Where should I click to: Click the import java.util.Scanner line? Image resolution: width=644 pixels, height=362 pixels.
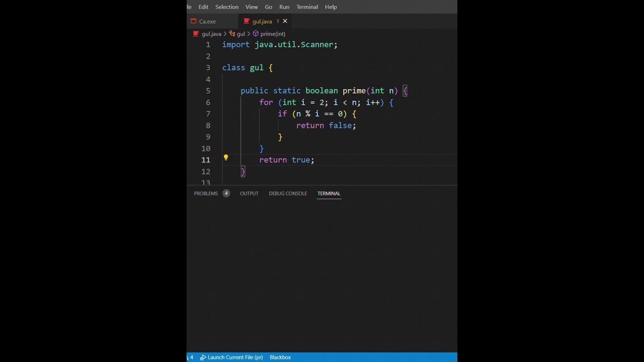point(280,45)
